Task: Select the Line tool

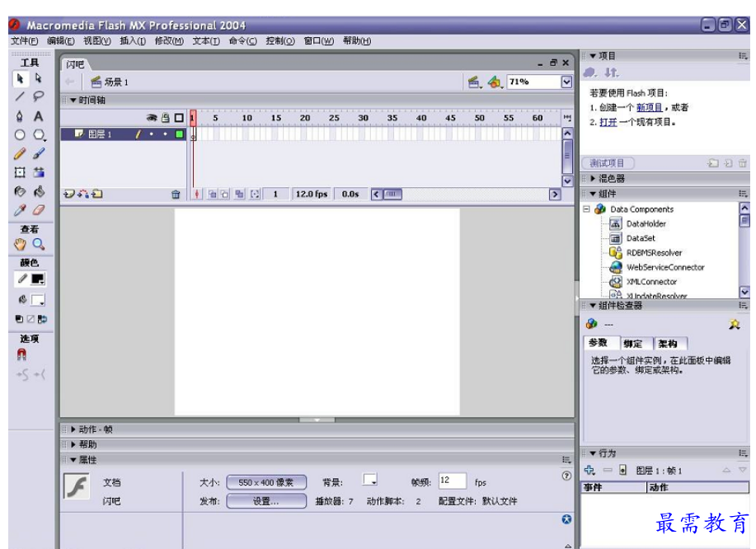Action: coord(21,97)
